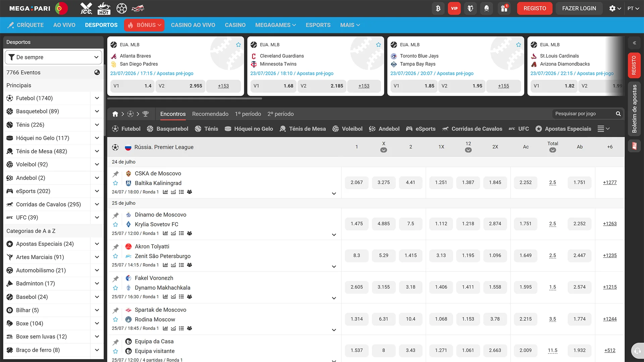644x362 pixels.
Task: Click the search magnifier icon
Action: [618, 114]
